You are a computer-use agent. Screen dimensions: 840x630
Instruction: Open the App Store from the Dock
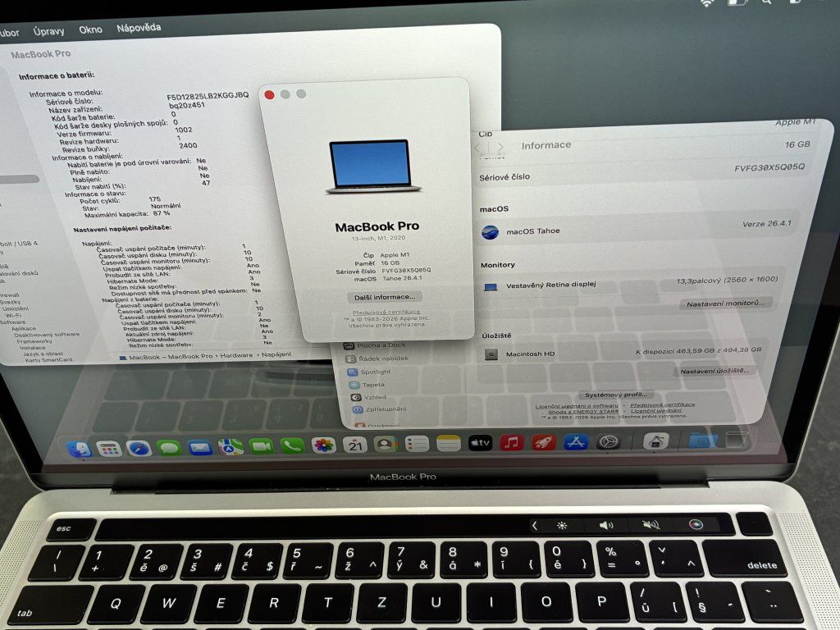pyautogui.click(x=576, y=442)
